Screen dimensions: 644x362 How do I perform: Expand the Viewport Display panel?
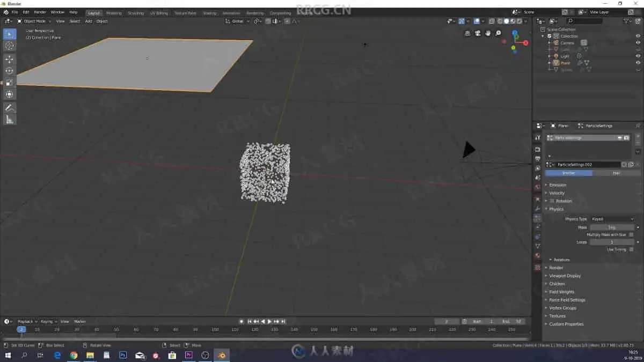coord(565,276)
